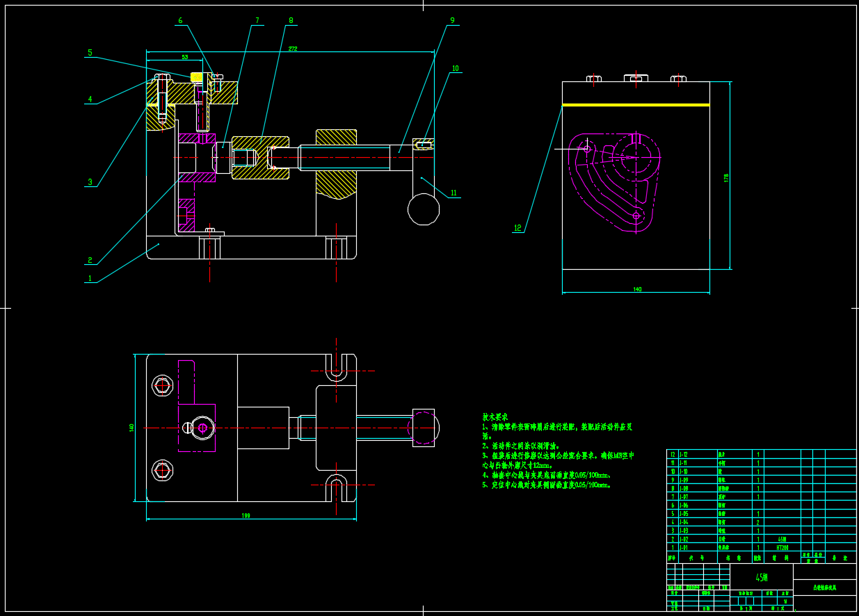Screen dimensions: 859x616
Task: Click the HT200 material cell in parts list
Action: pyautogui.click(x=782, y=548)
